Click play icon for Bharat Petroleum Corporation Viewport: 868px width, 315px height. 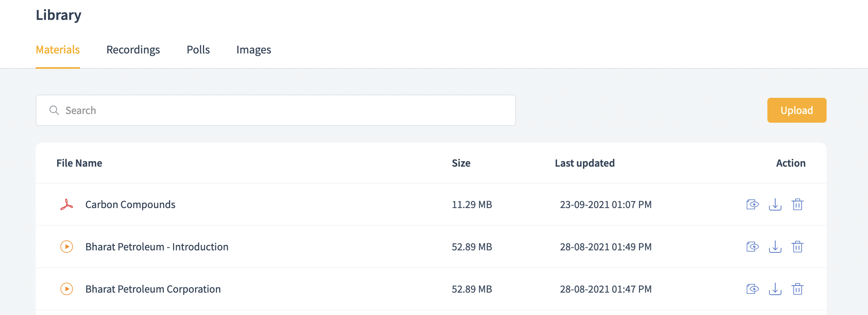[x=67, y=289]
